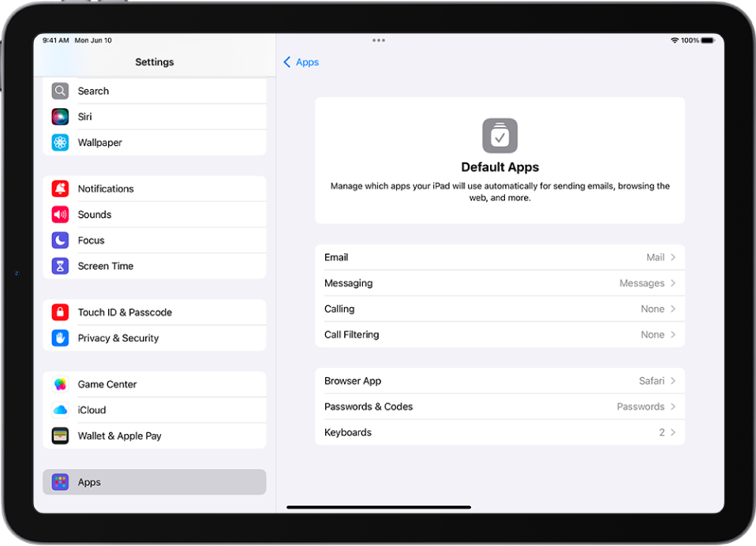756x546 pixels.
Task: Click the Search magnifier icon in sidebar
Action: click(x=60, y=91)
